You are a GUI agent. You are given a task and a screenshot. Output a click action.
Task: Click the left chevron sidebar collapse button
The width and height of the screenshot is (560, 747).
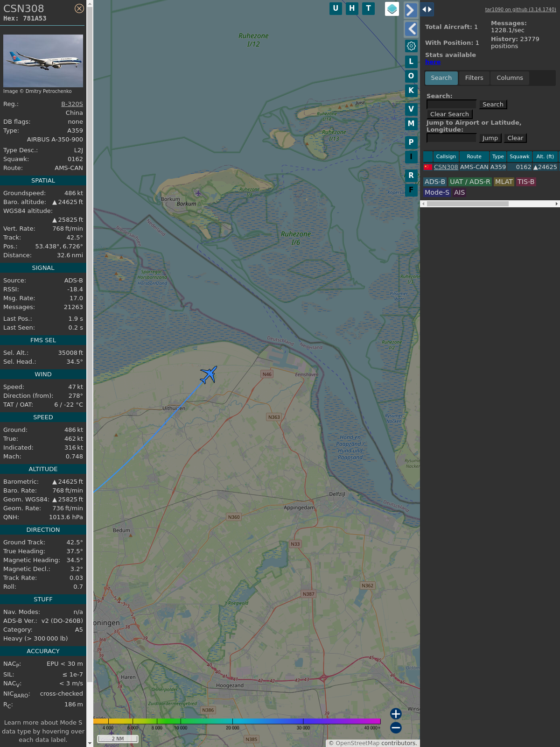click(x=411, y=29)
